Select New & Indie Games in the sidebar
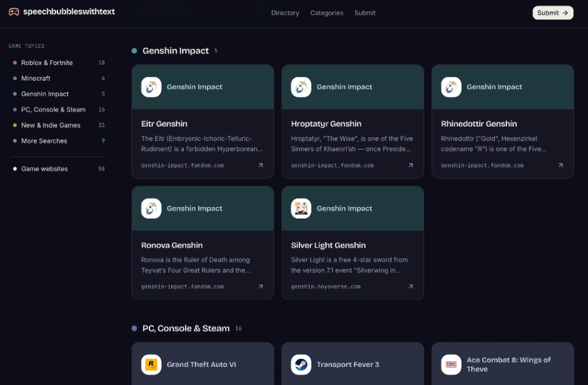The image size is (588, 385). (59, 125)
